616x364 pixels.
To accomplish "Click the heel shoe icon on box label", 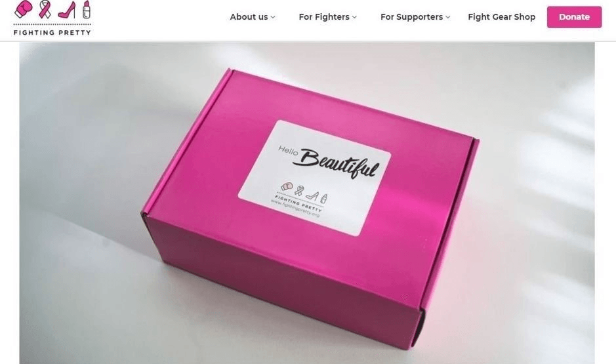I will tap(312, 195).
